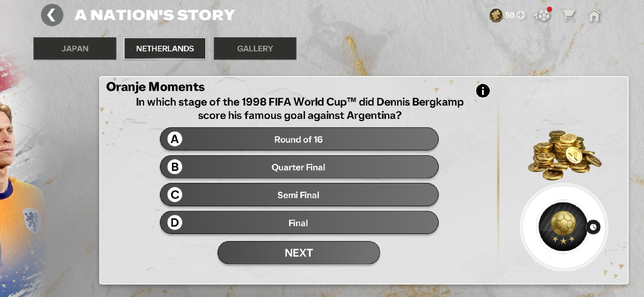
Task: Open the FIFA Point currency balance icon
Action: (x=497, y=15)
